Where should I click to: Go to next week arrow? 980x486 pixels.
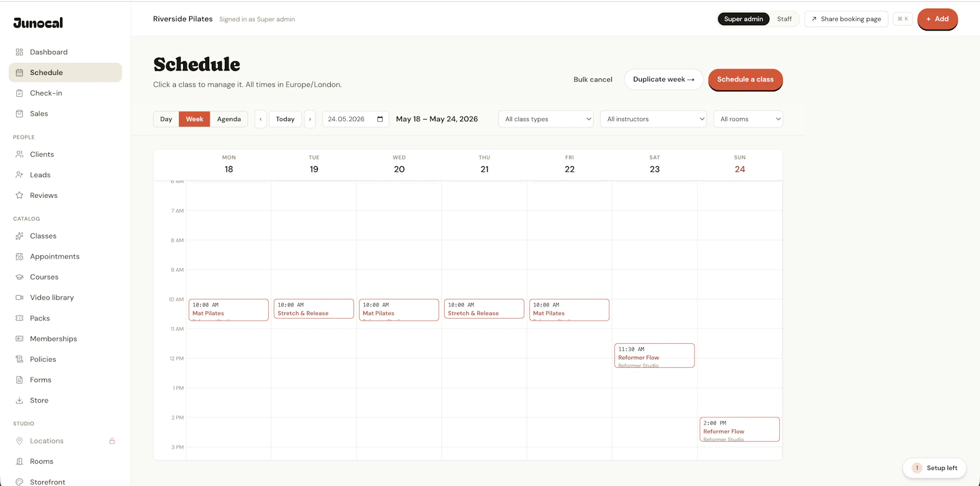(x=310, y=119)
